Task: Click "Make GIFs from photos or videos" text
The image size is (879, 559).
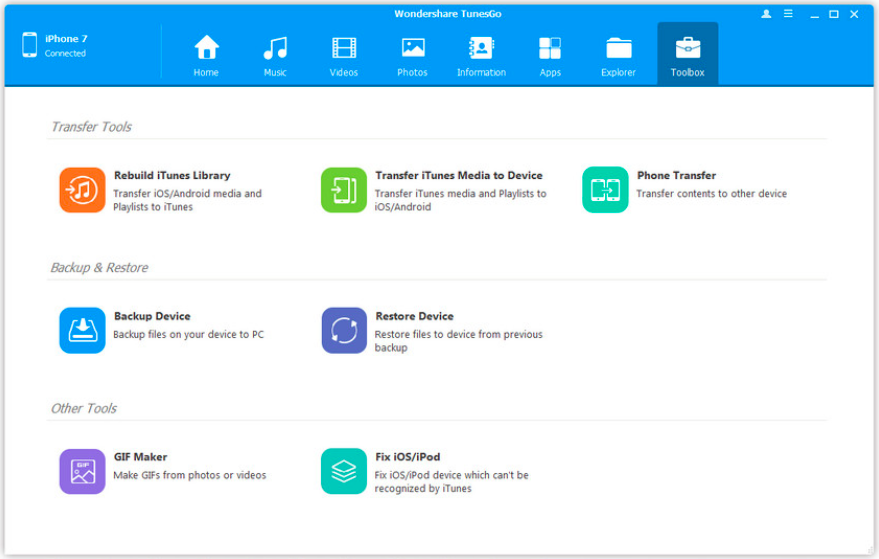Action: (189, 475)
